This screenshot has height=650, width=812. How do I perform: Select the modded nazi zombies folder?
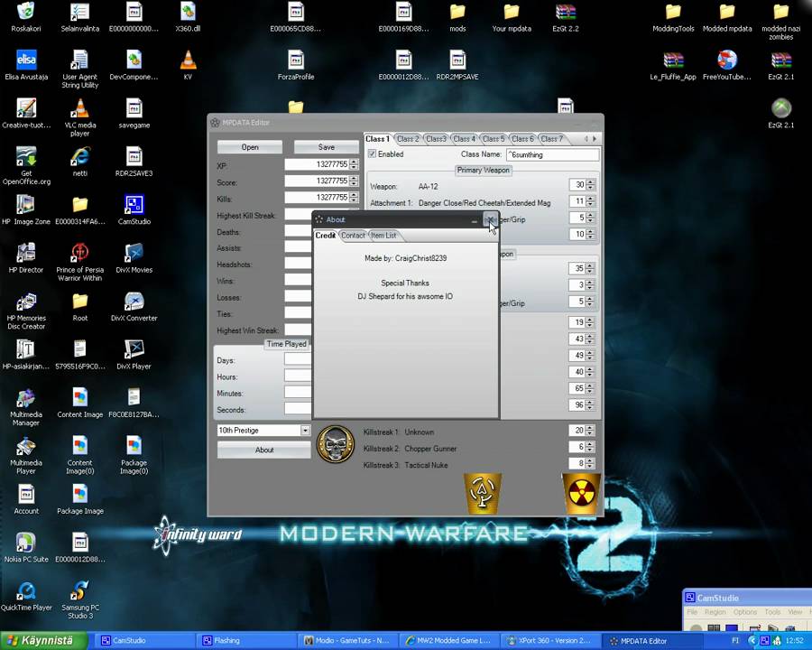click(781, 21)
